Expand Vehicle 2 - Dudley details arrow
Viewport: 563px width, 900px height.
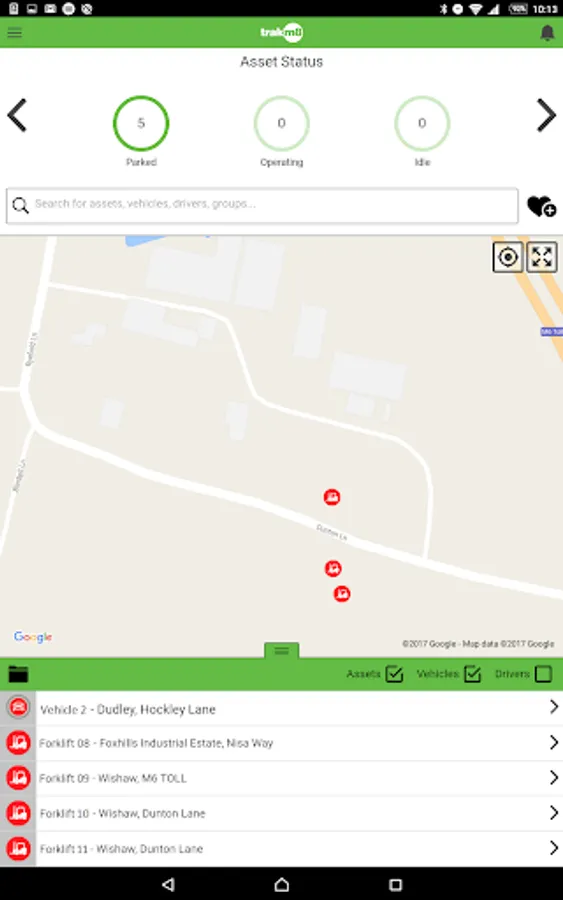(553, 707)
